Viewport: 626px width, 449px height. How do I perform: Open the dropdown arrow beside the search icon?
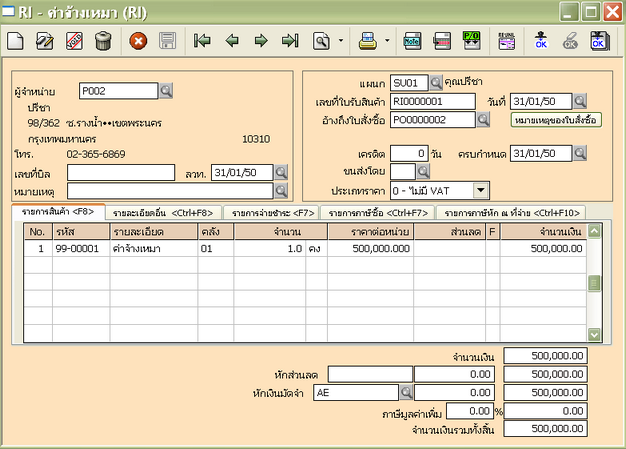tap(341, 42)
